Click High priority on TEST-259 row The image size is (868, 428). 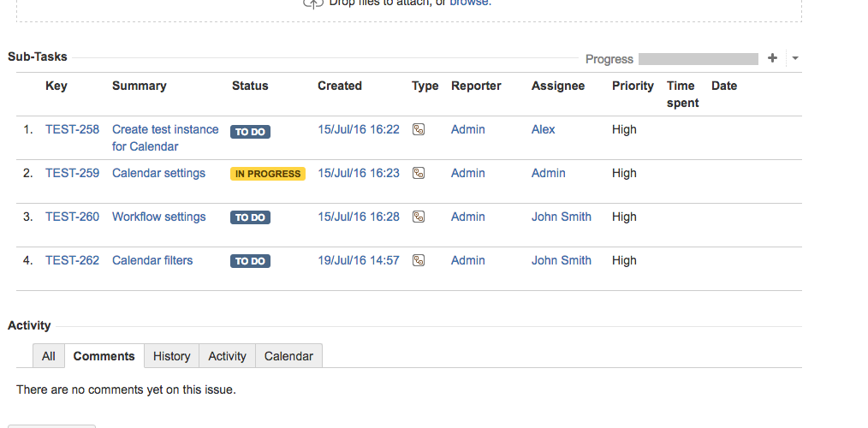tap(624, 173)
